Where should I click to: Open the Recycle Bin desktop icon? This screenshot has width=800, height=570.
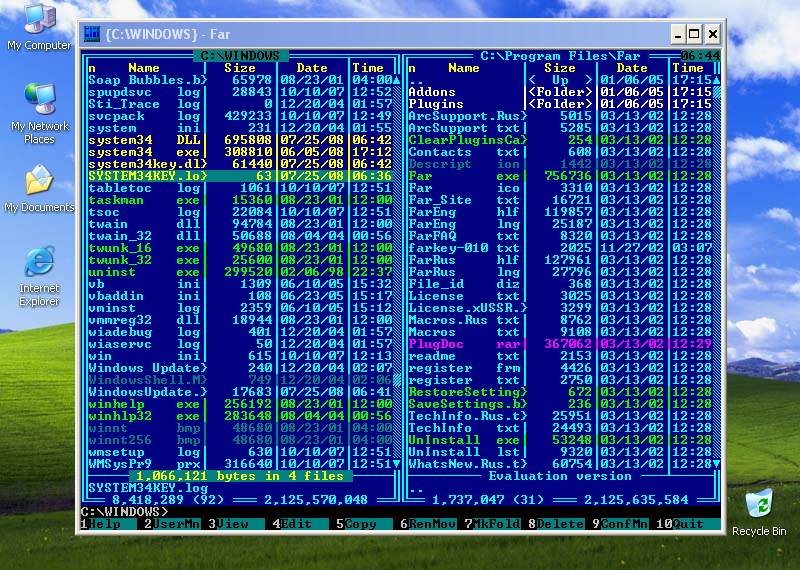pos(759,512)
